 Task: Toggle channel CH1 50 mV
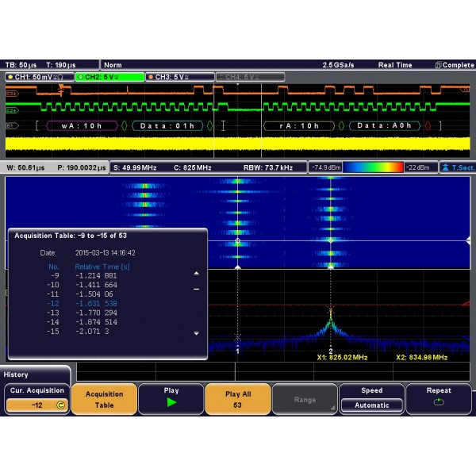(38, 77)
